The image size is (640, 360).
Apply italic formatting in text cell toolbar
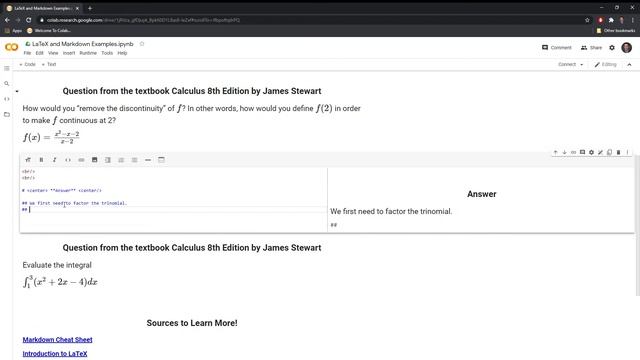54,160
